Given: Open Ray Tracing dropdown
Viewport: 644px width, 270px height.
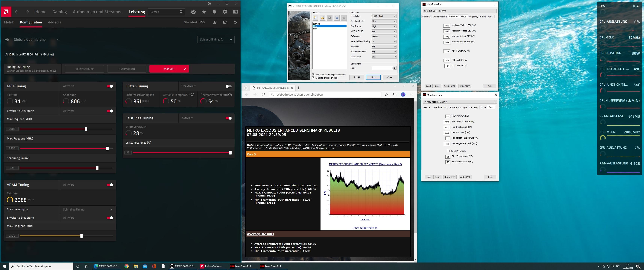Looking at the screenshot, I should (384, 26).
